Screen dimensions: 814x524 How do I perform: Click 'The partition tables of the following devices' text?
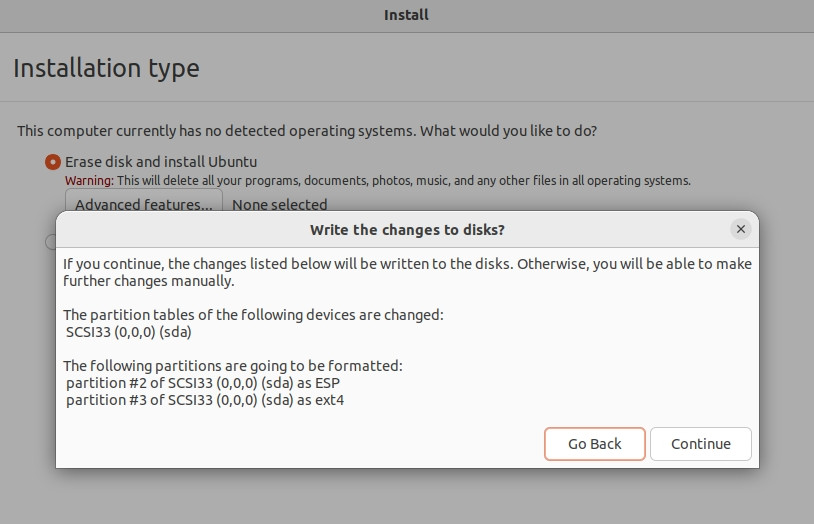(x=253, y=315)
